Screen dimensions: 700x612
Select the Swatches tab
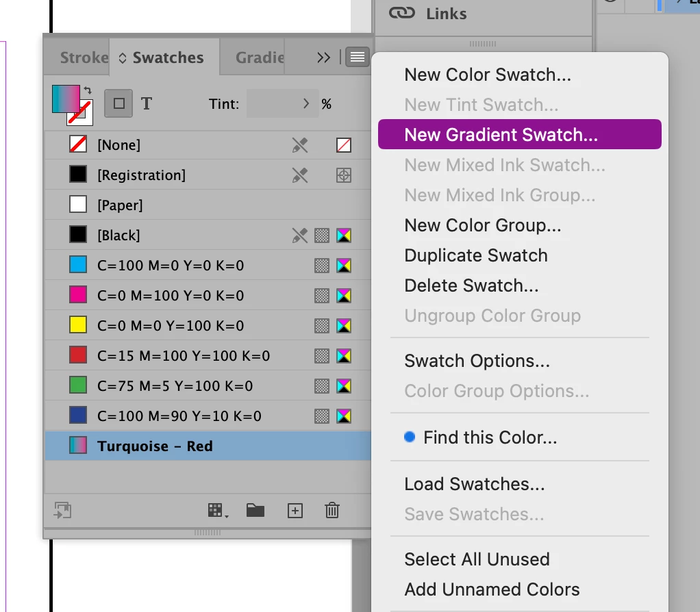coord(164,58)
